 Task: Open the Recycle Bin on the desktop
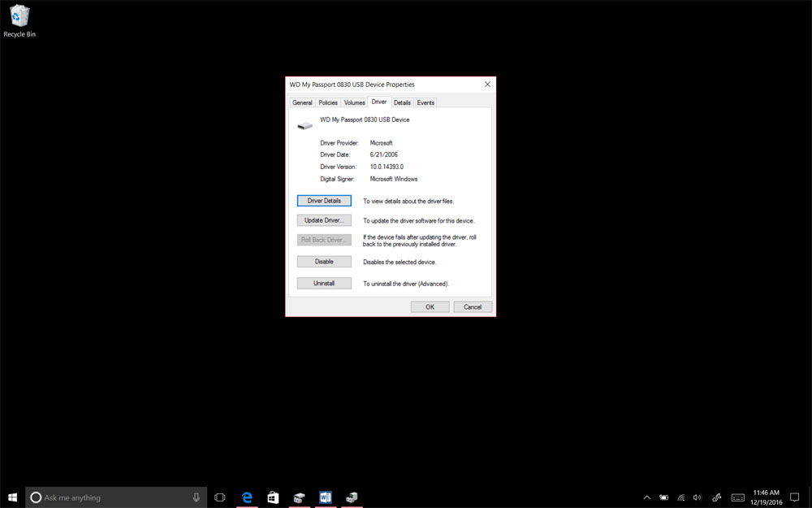click(19, 16)
